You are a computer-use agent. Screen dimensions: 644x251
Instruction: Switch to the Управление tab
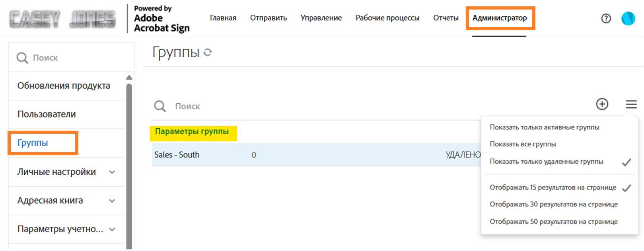(x=321, y=18)
